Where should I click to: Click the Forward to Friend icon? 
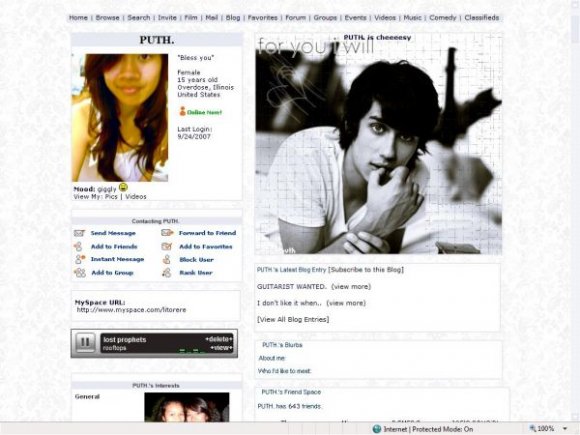[x=167, y=233]
